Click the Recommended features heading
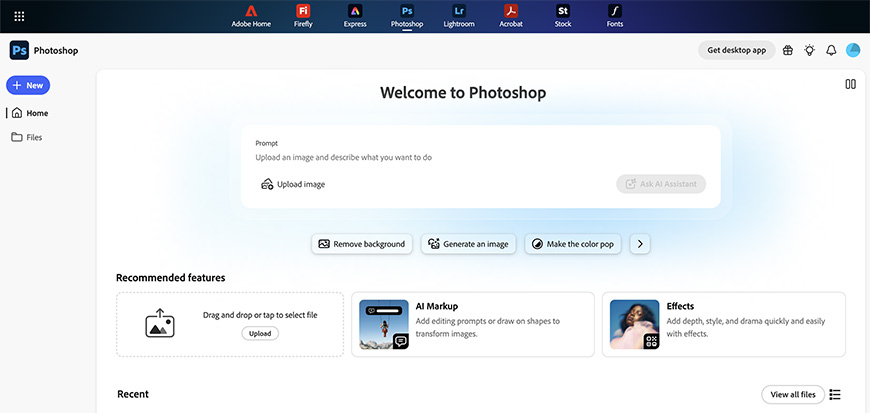870x413 pixels. click(x=170, y=278)
